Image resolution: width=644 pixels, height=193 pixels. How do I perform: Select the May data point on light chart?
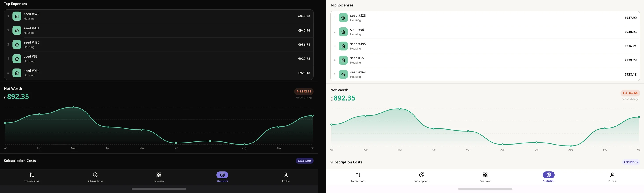(x=468, y=131)
